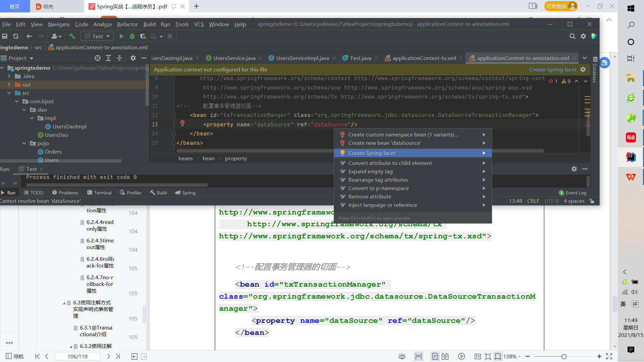Open bookmark 6.2.4.4 readonly in PDF outline
This screenshot has height=362, width=644.
coord(100,225)
